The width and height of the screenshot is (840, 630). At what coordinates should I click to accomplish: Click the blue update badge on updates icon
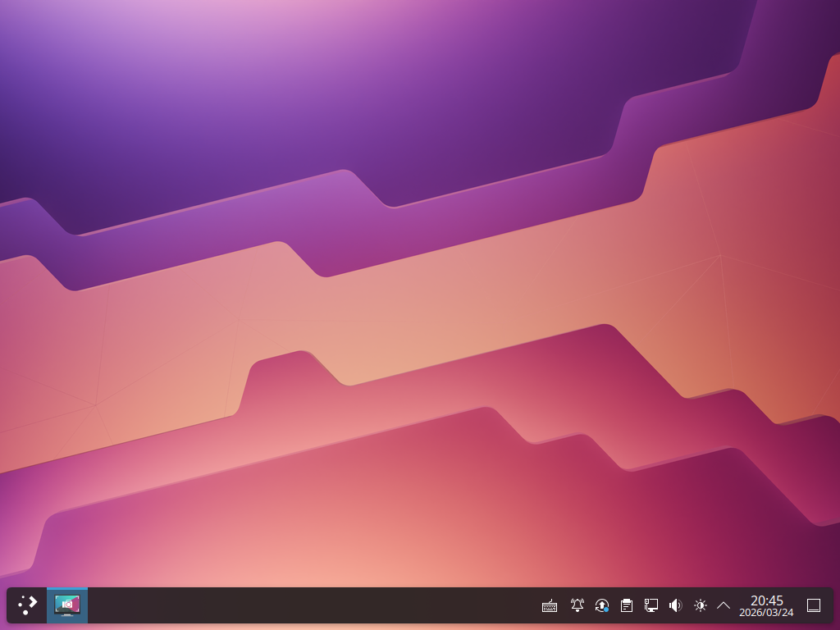point(605,609)
